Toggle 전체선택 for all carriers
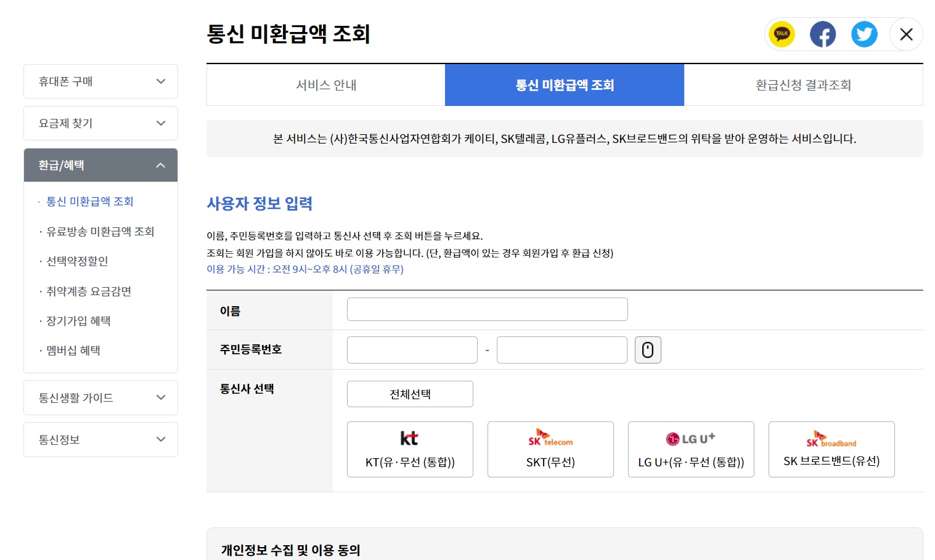This screenshot has height=560, width=935. pos(409,394)
